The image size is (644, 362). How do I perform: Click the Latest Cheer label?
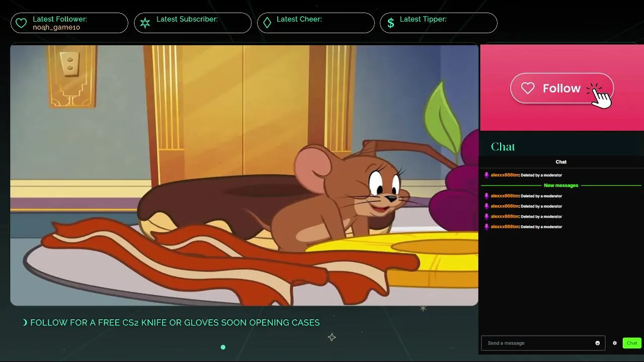coord(299,19)
